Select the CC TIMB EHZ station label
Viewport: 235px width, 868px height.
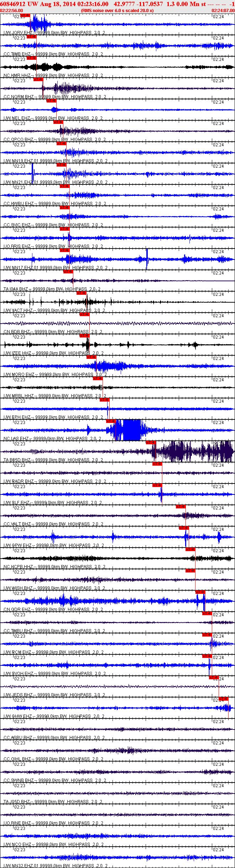point(17,54)
